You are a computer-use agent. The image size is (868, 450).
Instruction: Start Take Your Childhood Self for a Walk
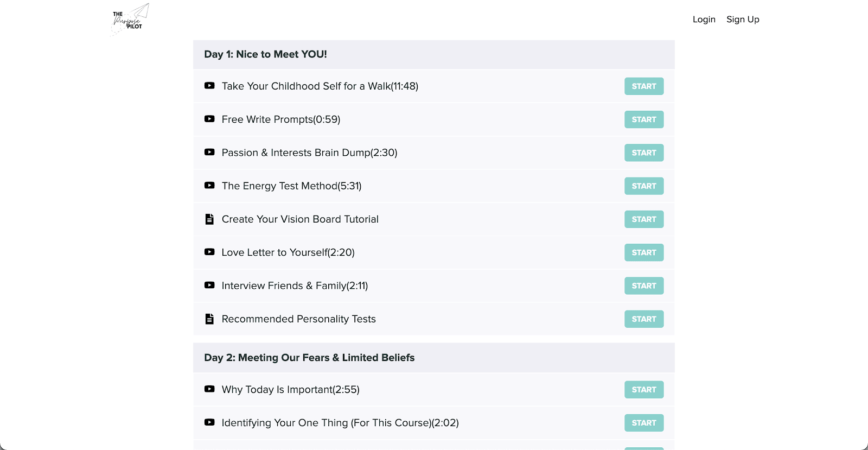coord(644,86)
